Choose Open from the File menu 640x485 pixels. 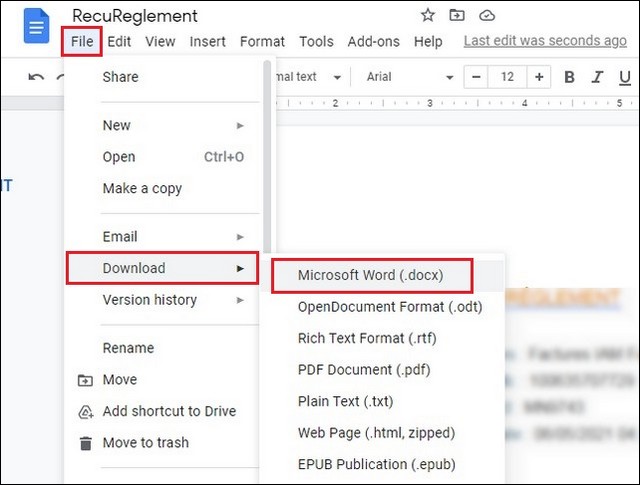tap(163, 157)
